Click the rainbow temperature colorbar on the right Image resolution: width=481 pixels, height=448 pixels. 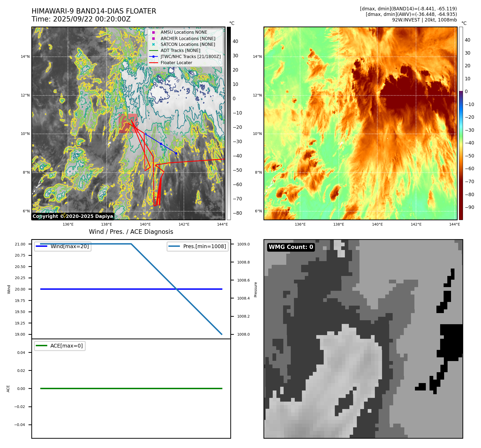pyautogui.click(x=461, y=123)
